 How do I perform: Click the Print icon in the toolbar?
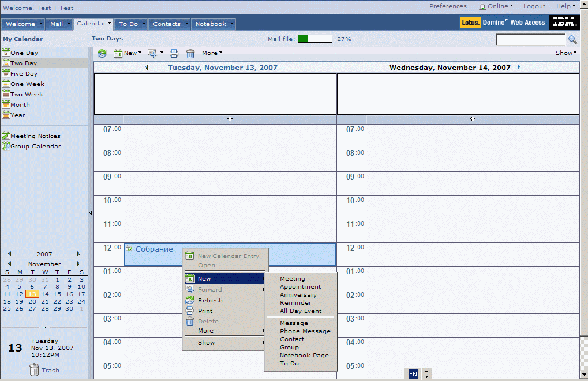click(x=174, y=53)
